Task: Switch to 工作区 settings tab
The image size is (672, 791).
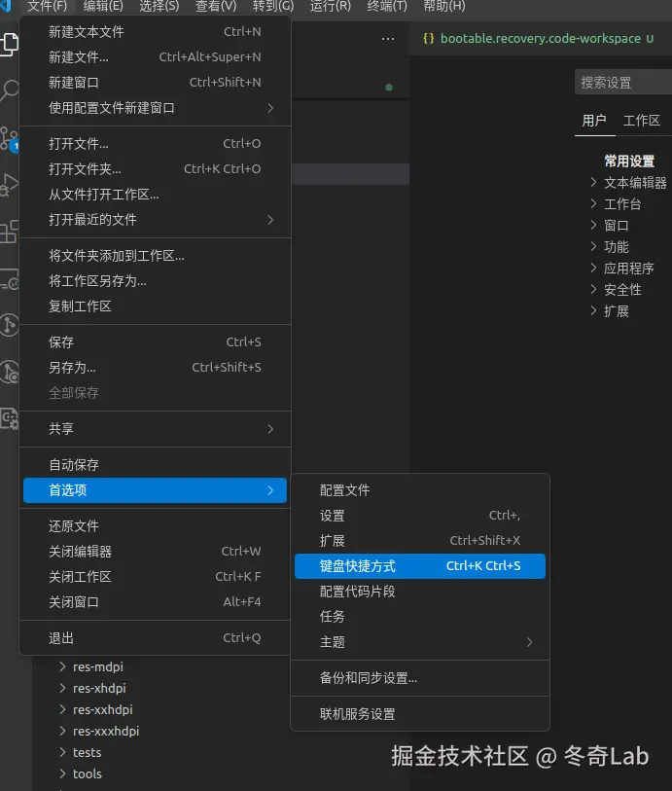Action: coord(641,121)
